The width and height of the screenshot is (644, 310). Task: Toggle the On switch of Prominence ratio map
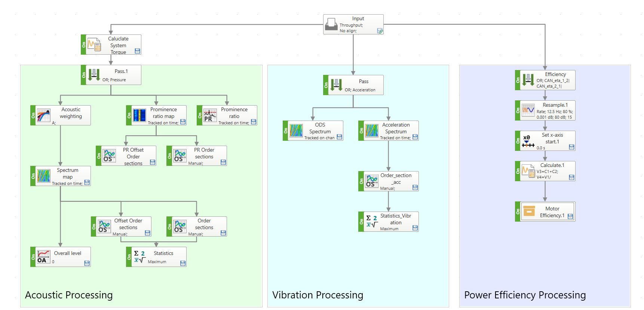pyautogui.click(x=129, y=115)
